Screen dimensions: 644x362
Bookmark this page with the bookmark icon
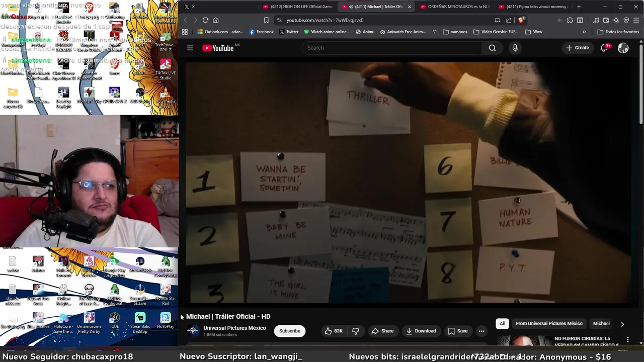tap(266, 20)
